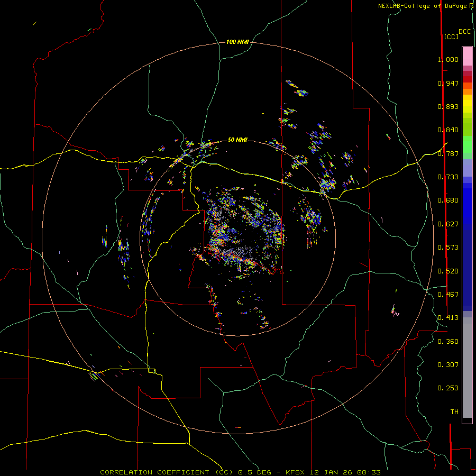Viewport: 476px width, 476px height.
Task: Click the 50 NMI range ring label
Action: tap(237, 140)
